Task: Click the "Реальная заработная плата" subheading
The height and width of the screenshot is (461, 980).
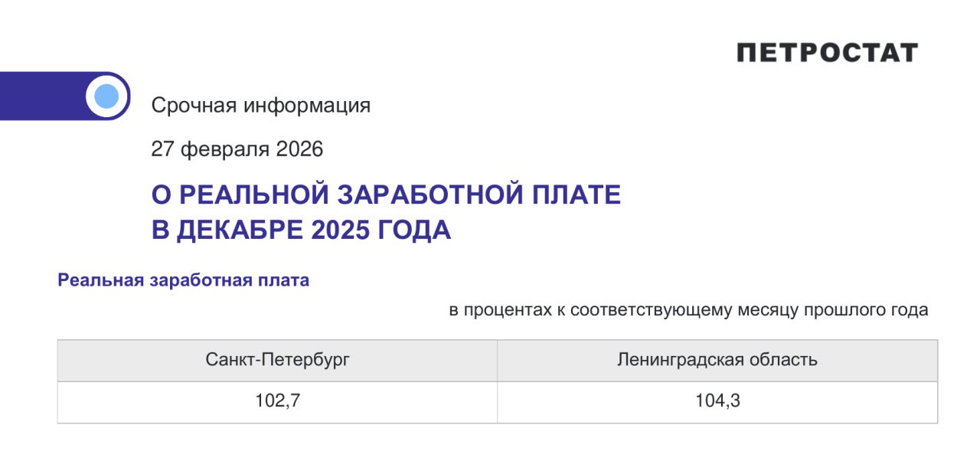Action: pyautogui.click(x=184, y=280)
